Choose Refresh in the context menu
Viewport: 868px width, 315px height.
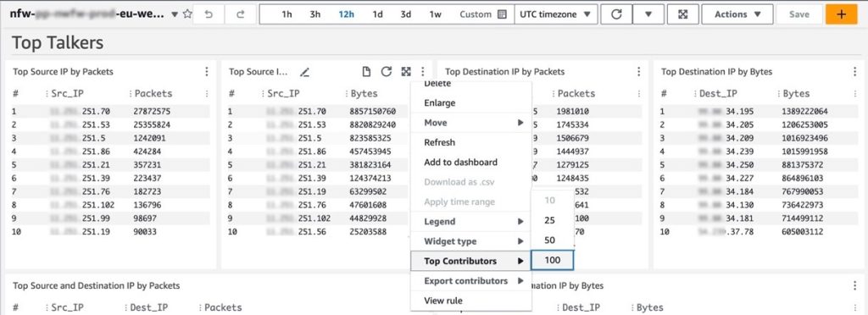tap(471, 142)
